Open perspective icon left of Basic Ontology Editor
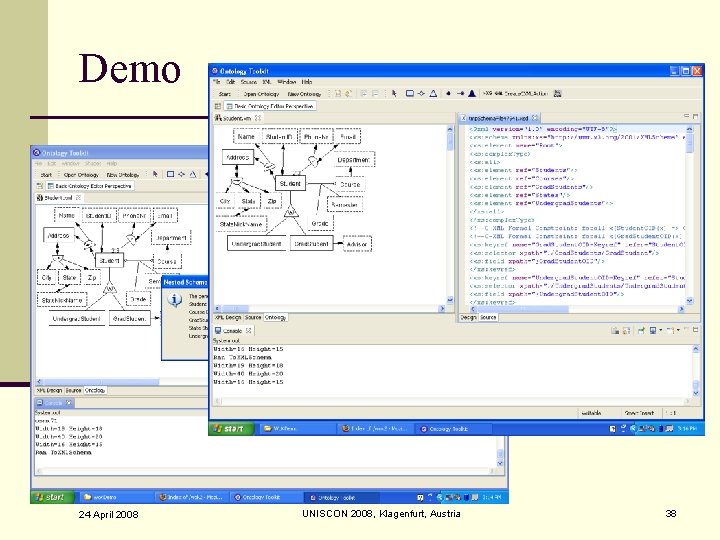Image resolution: width=720 pixels, height=540 pixels. tap(219, 105)
